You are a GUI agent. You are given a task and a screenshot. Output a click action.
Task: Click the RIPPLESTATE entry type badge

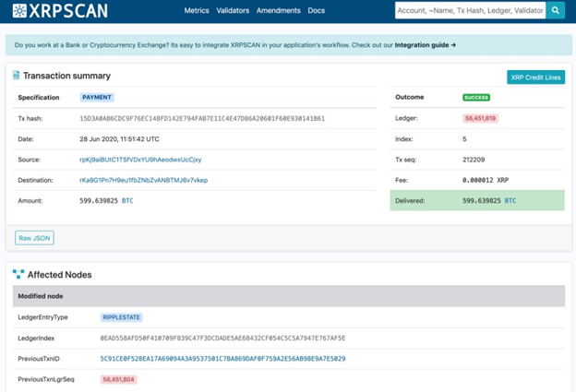tap(122, 317)
